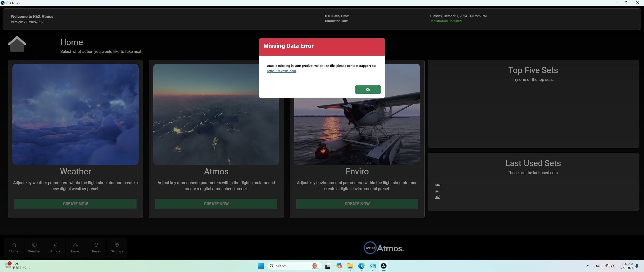Click the mountain icon in Last Used Sets

coord(437,198)
